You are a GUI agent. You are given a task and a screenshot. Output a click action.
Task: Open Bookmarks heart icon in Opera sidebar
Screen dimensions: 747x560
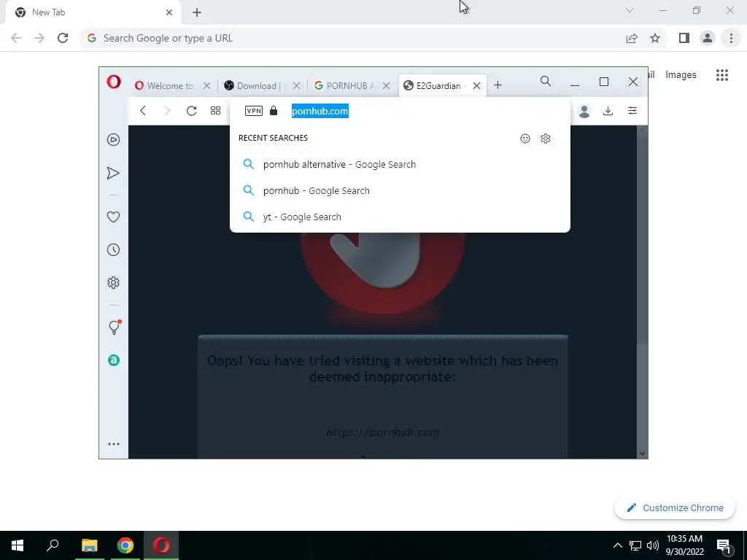113,217
